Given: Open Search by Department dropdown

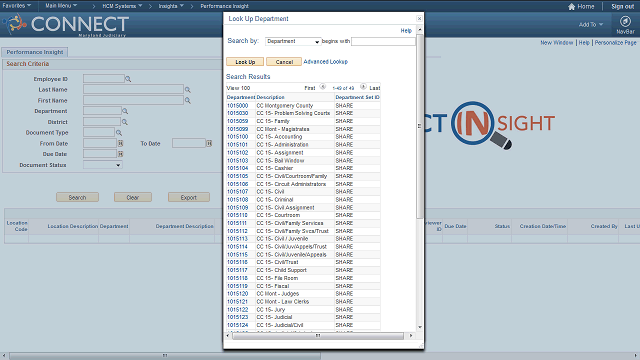Looking at the screenshot, I should point(293,41).
